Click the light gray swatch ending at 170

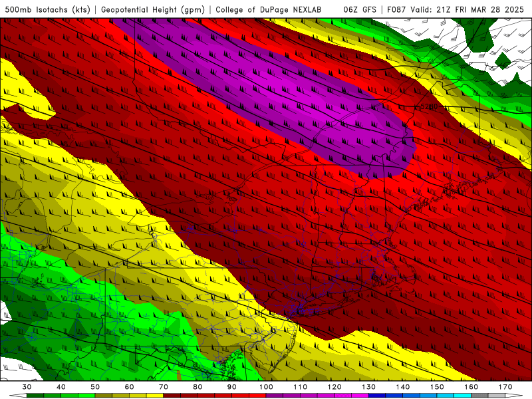(x=497, y=396)
